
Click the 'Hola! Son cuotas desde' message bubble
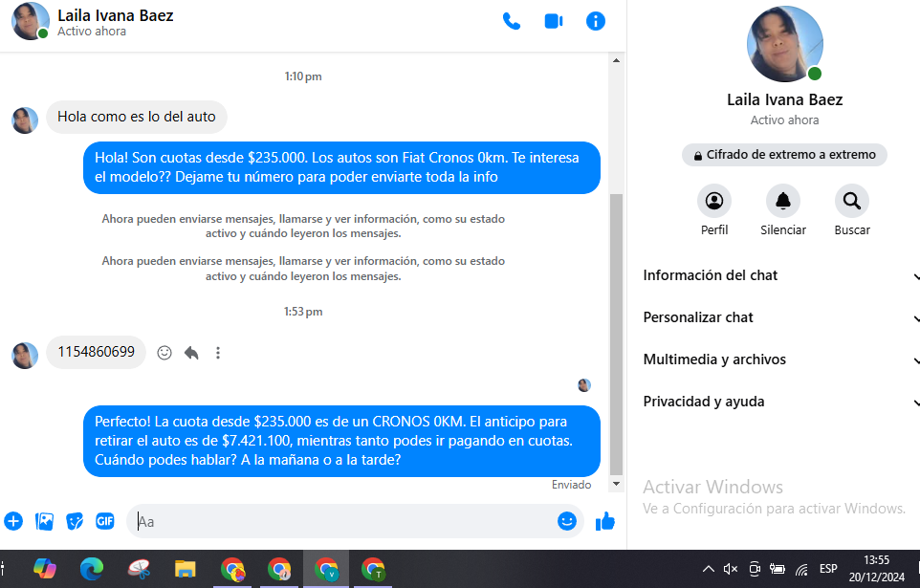pyautogui.click(x=341, y=167)
